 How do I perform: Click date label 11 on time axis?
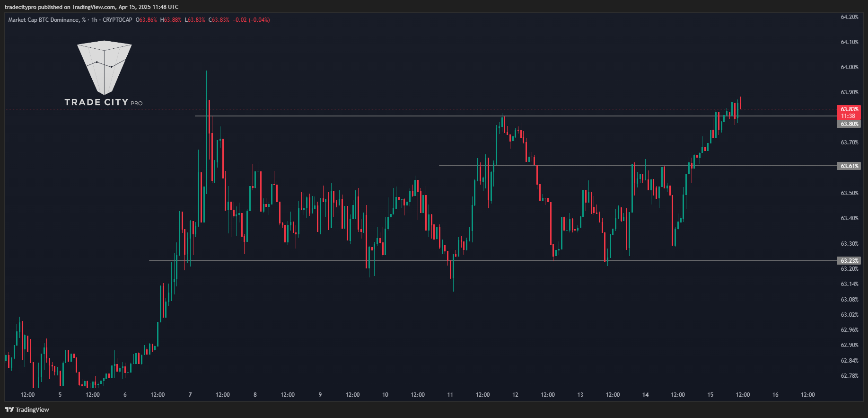pyautogui.click(x=450, y=395)
